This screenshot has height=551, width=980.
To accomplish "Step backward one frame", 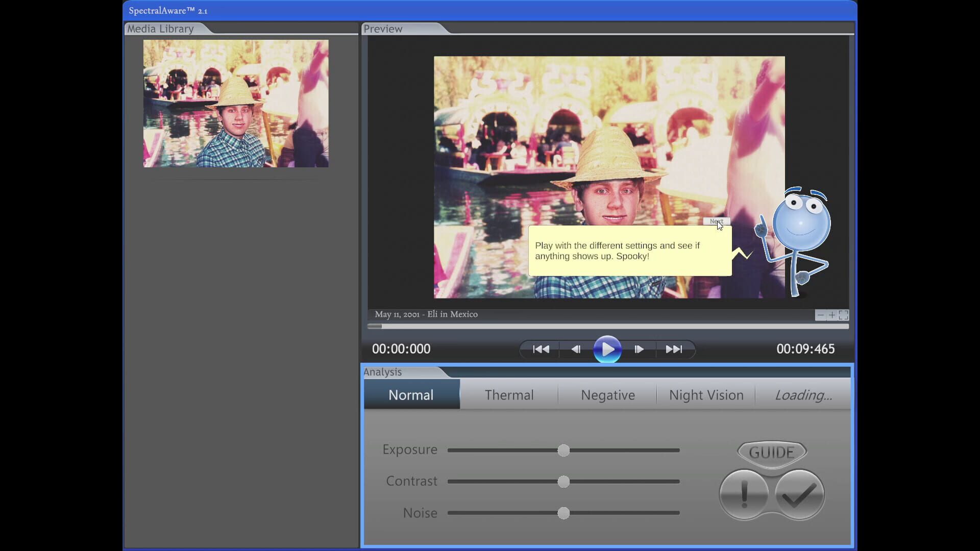I will (x=576, y=349).
